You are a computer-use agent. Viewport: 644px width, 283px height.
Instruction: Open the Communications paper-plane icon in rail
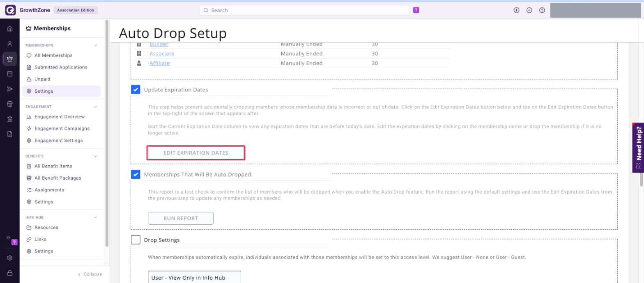coord(10,89)
